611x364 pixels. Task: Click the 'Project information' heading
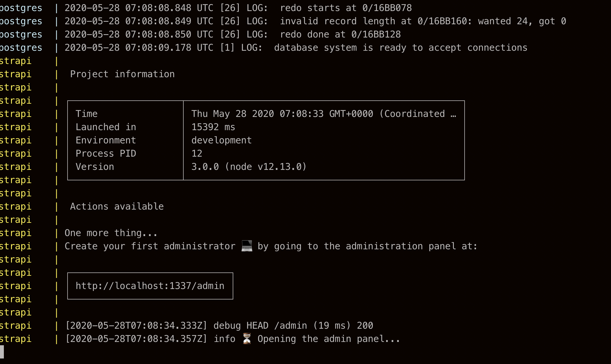pyautogui.click(x=122, y=74)
